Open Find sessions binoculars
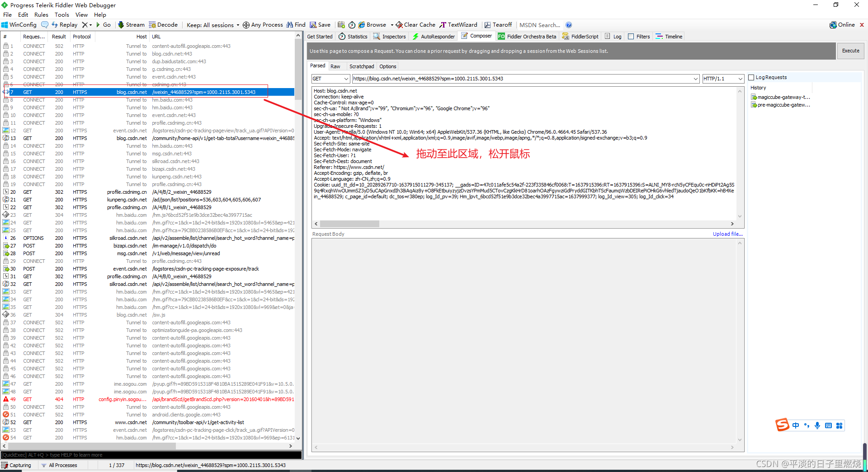868x472 pixels. pyautogui.click(x=296, y=25)
